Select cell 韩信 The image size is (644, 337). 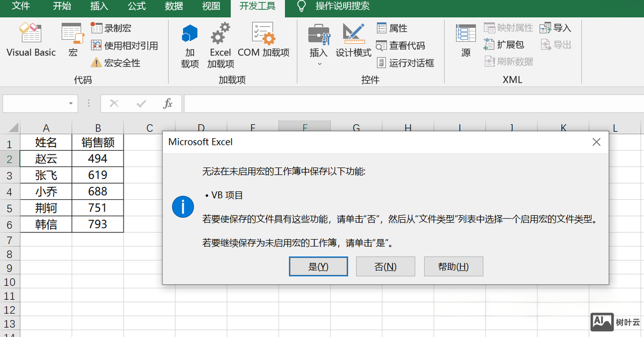tap(46, 224)
